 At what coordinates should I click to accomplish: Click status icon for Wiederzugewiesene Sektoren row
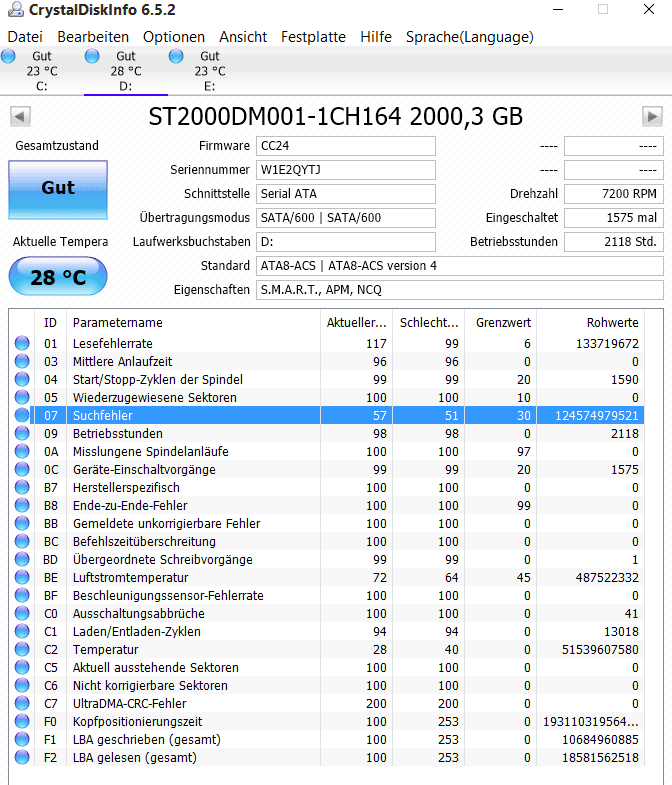click(22, 397)
